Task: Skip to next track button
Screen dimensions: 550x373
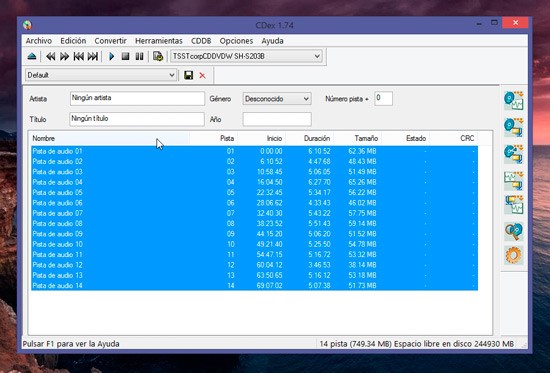Action: coord(93,56)
